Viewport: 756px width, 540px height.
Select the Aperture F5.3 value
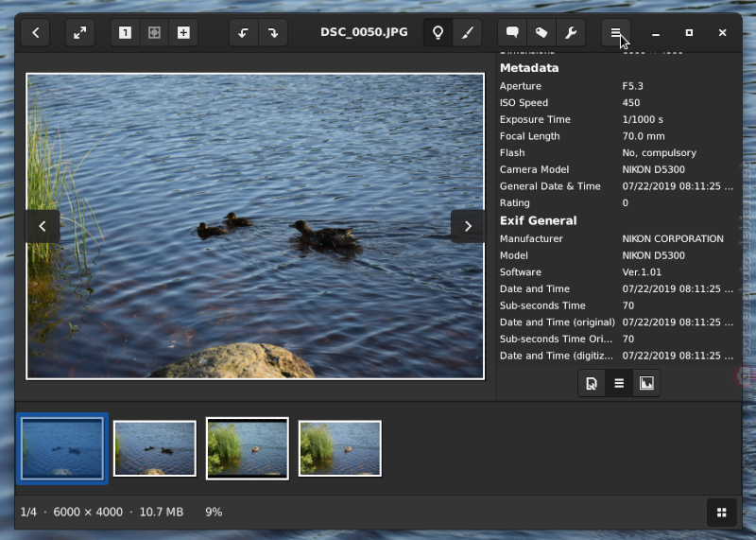point(632,86)
